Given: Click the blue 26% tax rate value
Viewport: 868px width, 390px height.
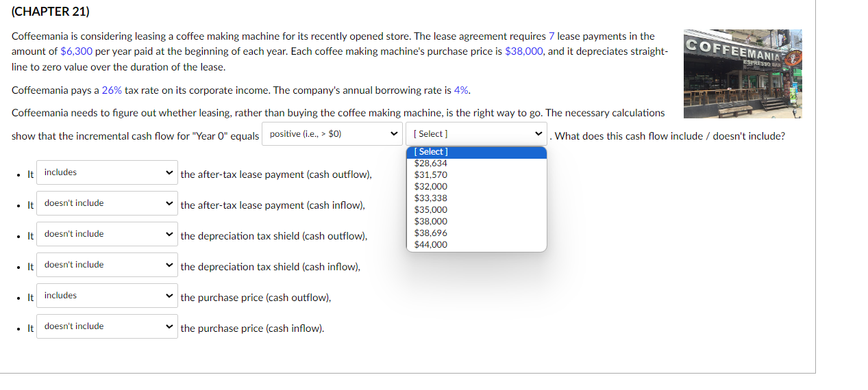Looking at the screenshot, I should pyautogui.click(x=112, y=90).
